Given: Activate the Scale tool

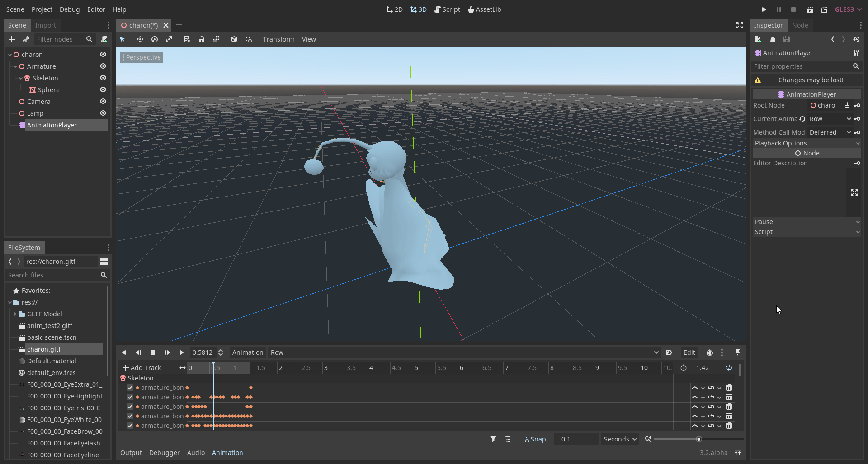Looking at the screenshot, I should pyautogui.click(x=169, y=39).
